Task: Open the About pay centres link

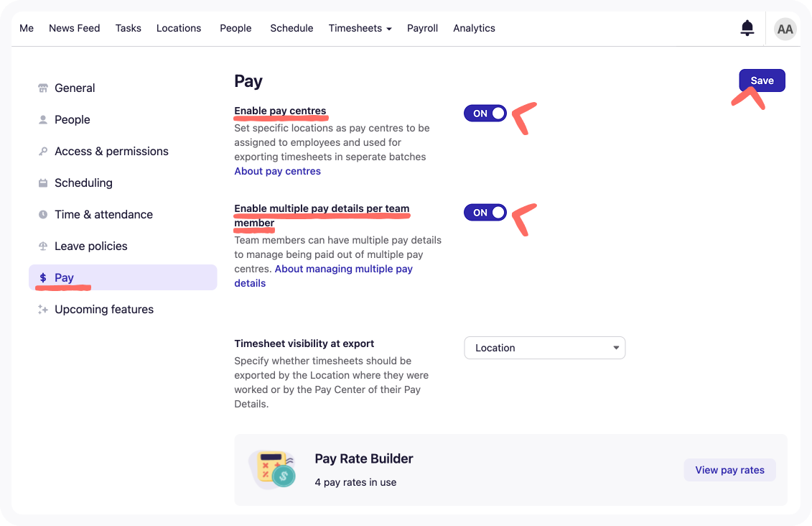Action: [x=277, y=171]
